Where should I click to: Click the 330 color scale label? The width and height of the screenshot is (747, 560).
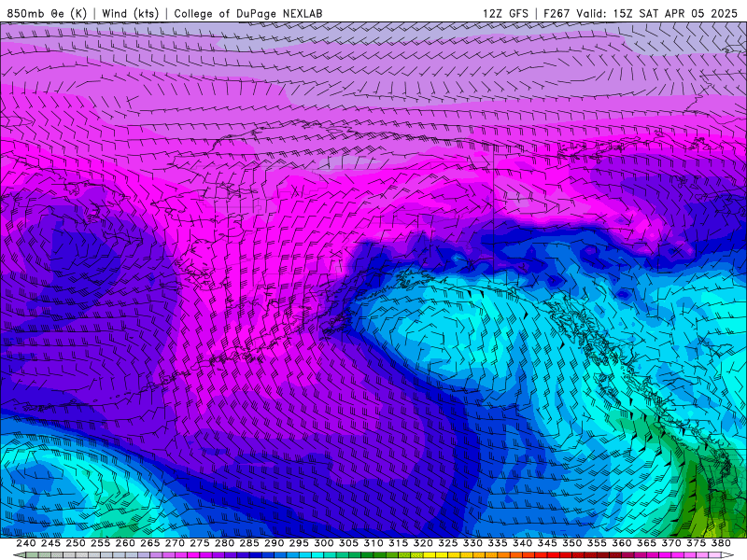[x=472, y=543]
